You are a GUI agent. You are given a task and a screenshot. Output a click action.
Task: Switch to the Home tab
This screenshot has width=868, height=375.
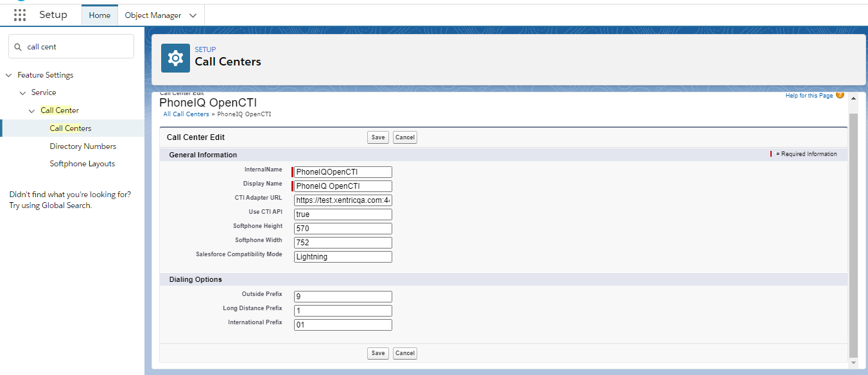click(x=100, y=15)
